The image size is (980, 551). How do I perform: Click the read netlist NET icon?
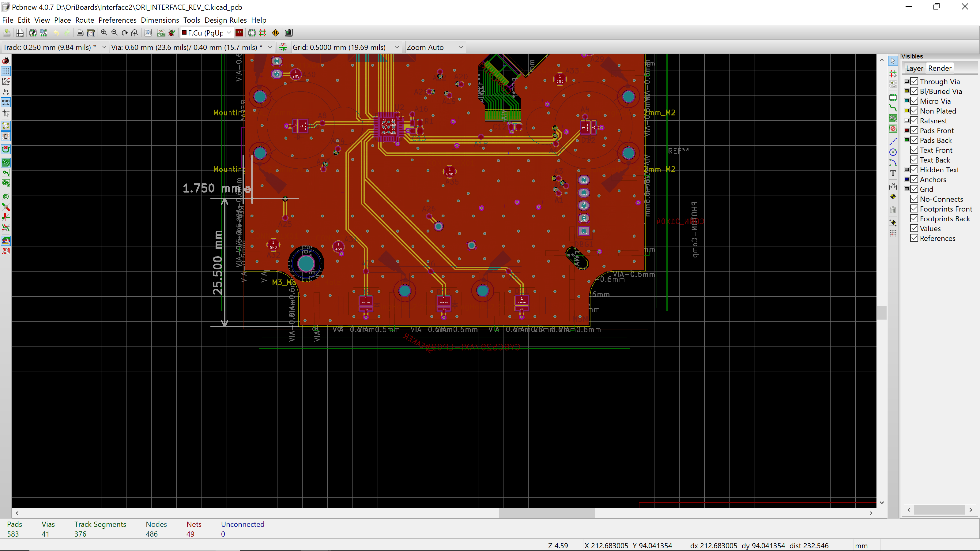point(161,33)
